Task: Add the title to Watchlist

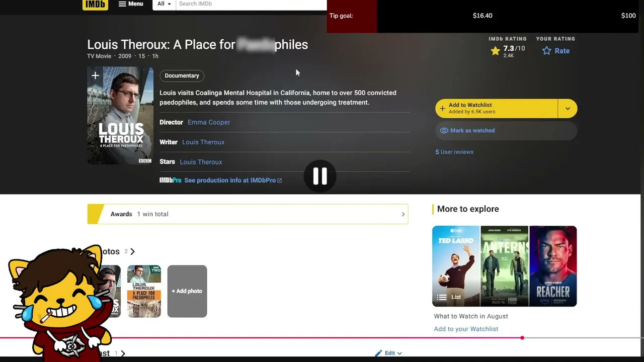Action: point(496,108)
